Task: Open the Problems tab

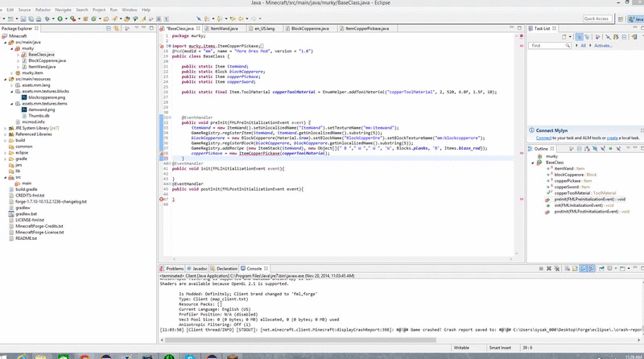Action: tap(172, 268)
